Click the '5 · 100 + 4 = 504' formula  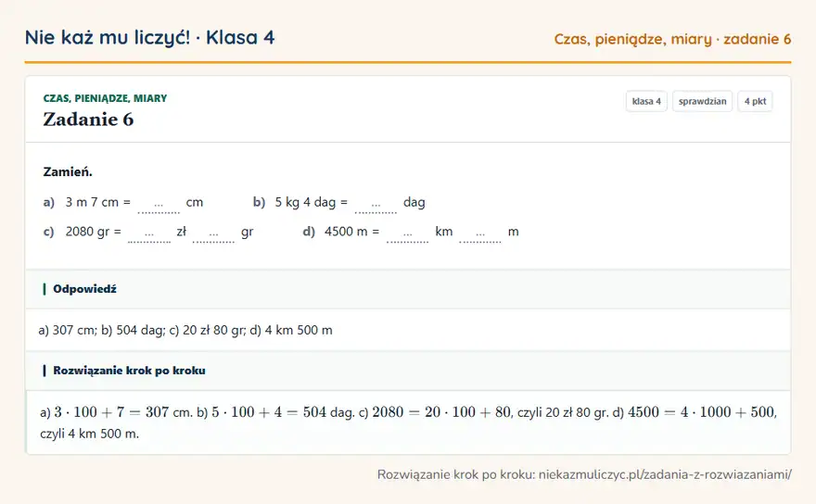[269, 412]
